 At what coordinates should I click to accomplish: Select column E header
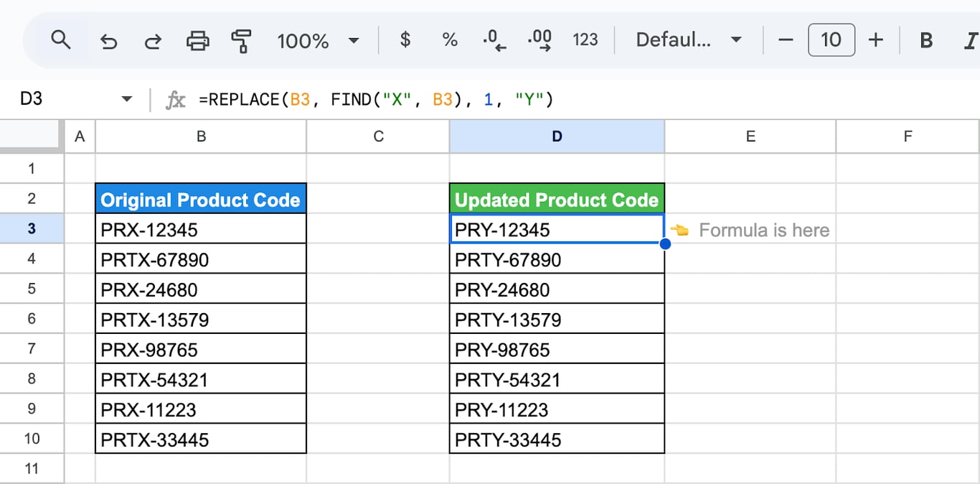coord(750,136)
